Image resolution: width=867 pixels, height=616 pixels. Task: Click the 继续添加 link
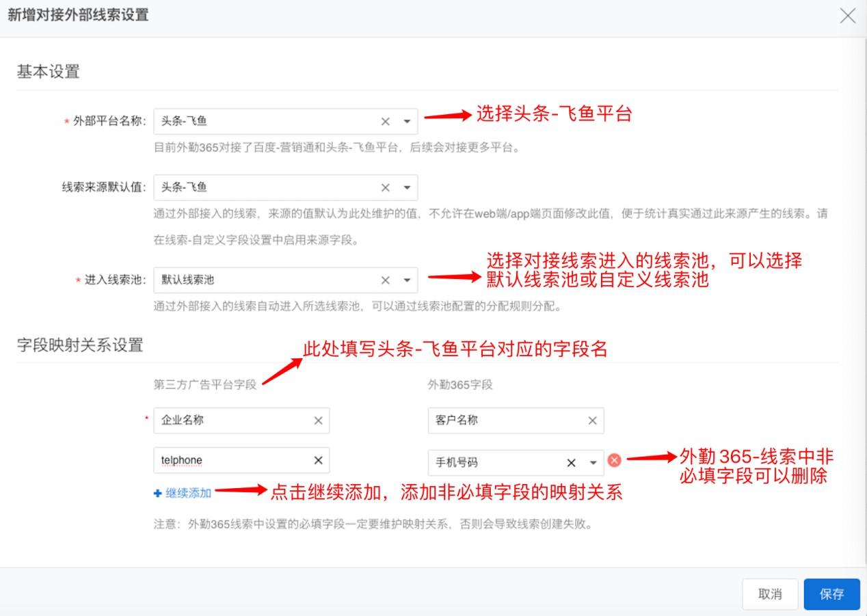(188, 493)
